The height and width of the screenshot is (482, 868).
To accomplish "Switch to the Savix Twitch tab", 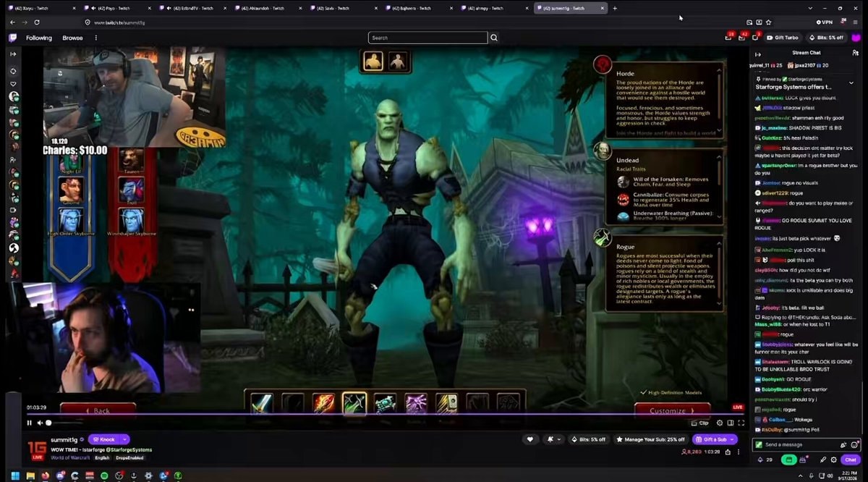I will point(344,8).
